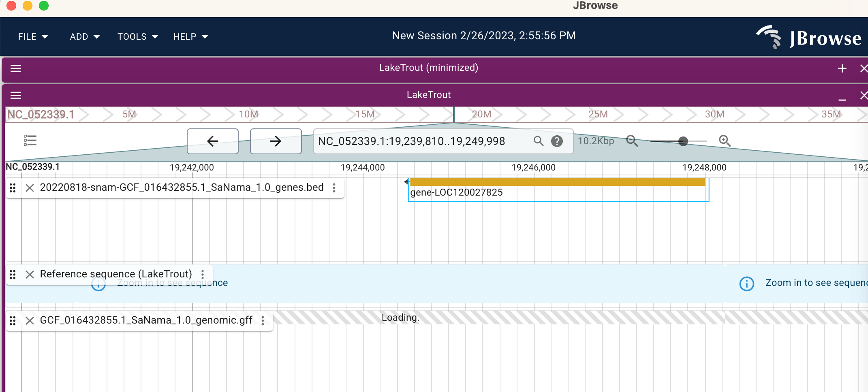
Task: Pan the view right with forward arrow
Action: 276,141
